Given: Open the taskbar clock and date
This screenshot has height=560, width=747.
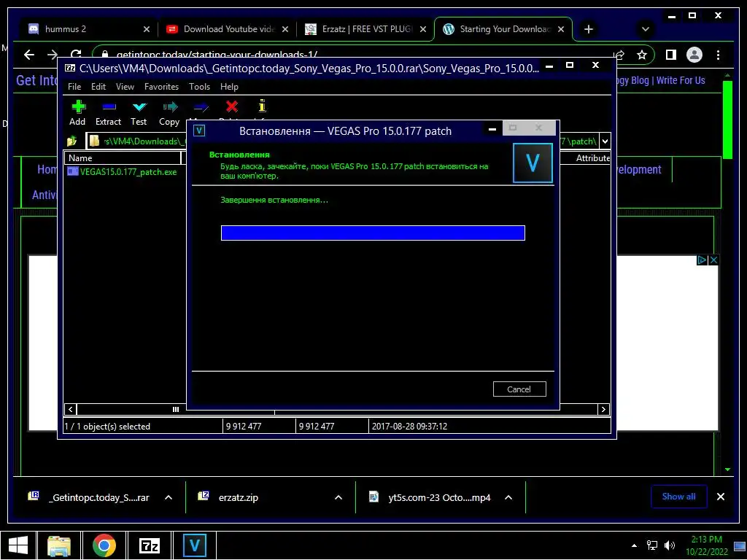Looking at the screenshot, I should coord(707,545).
